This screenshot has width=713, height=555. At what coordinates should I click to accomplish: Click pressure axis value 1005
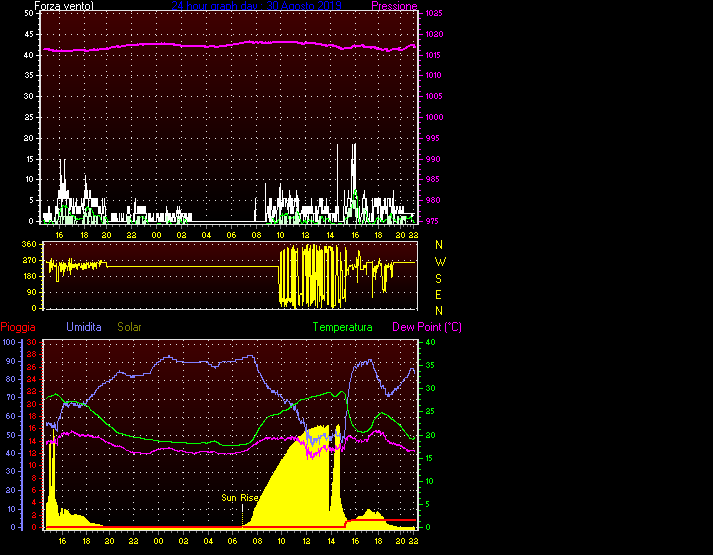click(x=434, y=96)
